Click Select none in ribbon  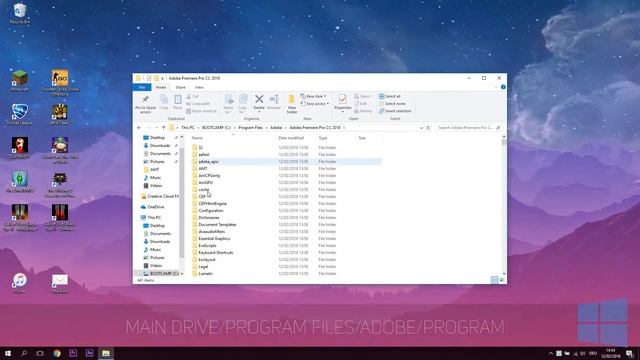(x=392, y=104)
